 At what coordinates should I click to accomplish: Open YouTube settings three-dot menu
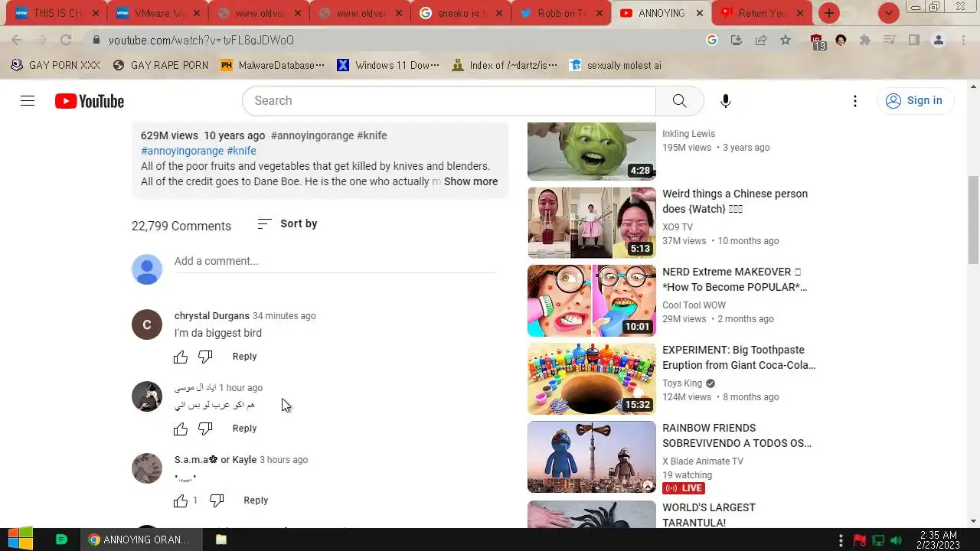coord(855,101)
